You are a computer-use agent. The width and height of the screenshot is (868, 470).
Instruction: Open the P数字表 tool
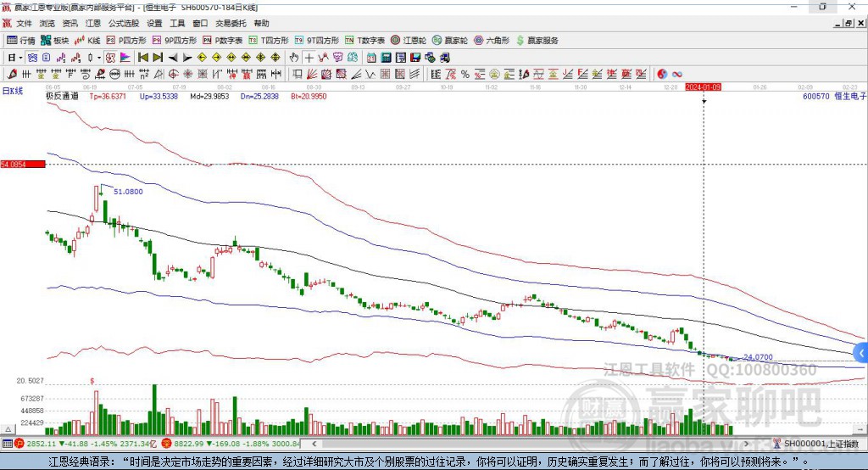click(x=223, y=41)
